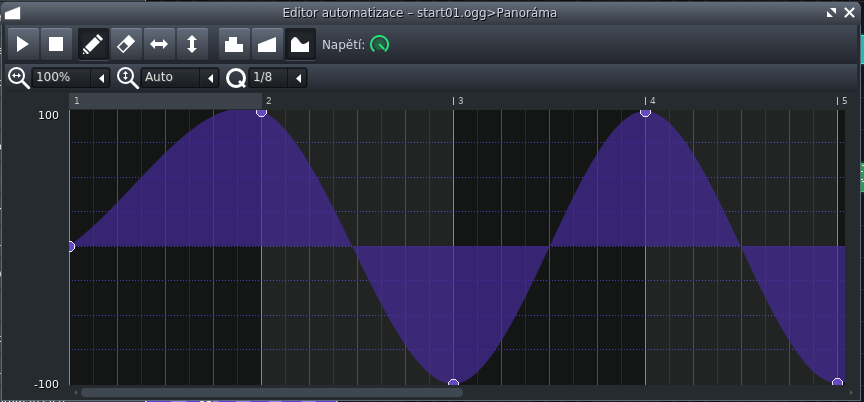Start playback of the automation pattern
This screenshot has width=864, height=402.
23,44
